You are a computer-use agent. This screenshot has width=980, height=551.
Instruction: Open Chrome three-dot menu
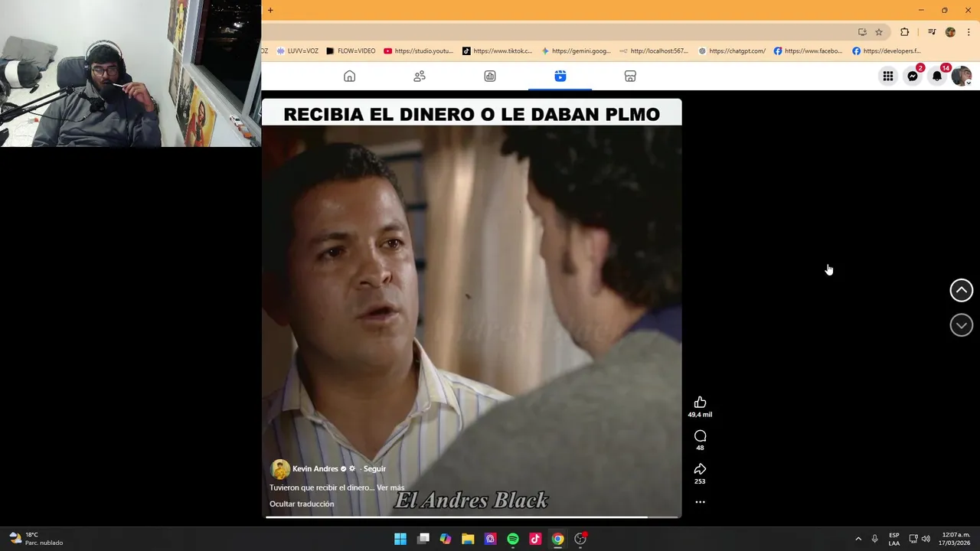(x=969, y=32)
